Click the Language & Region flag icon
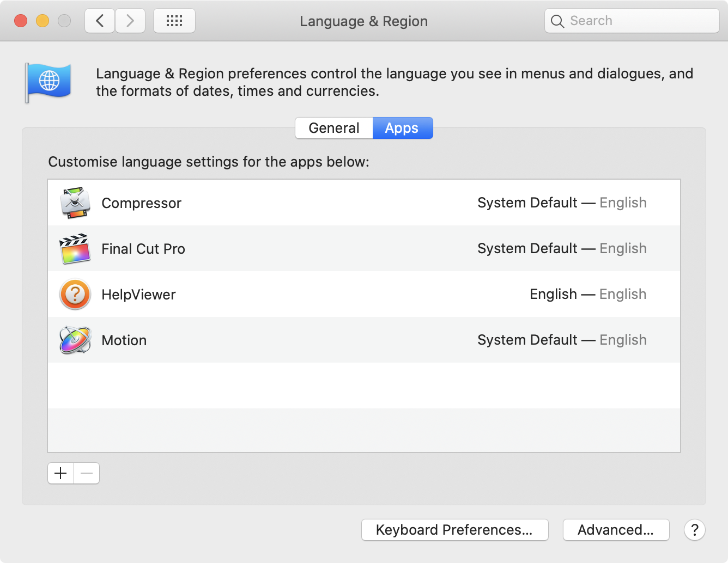Viewport: 728px width, 563px height. pyautogui.click(x=48, y=82)
